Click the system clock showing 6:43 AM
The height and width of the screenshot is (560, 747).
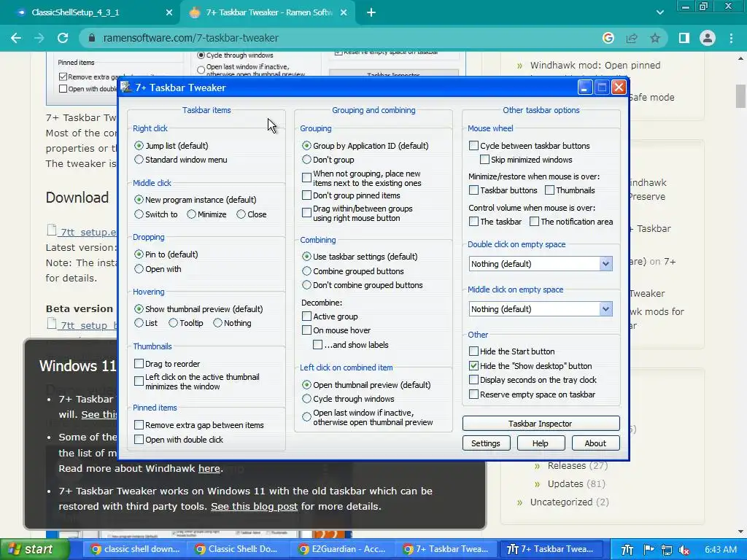pyautogui.click(x=721, y=550)
